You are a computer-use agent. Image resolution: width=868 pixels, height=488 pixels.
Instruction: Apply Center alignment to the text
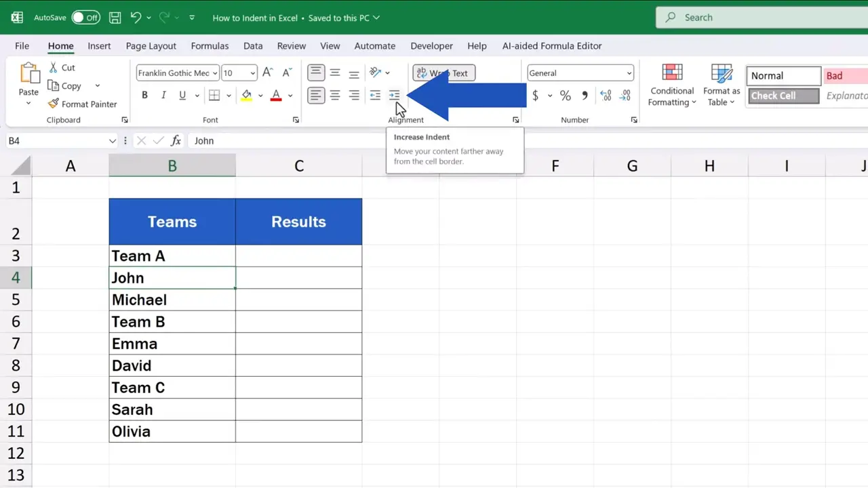tap(335, 95)
